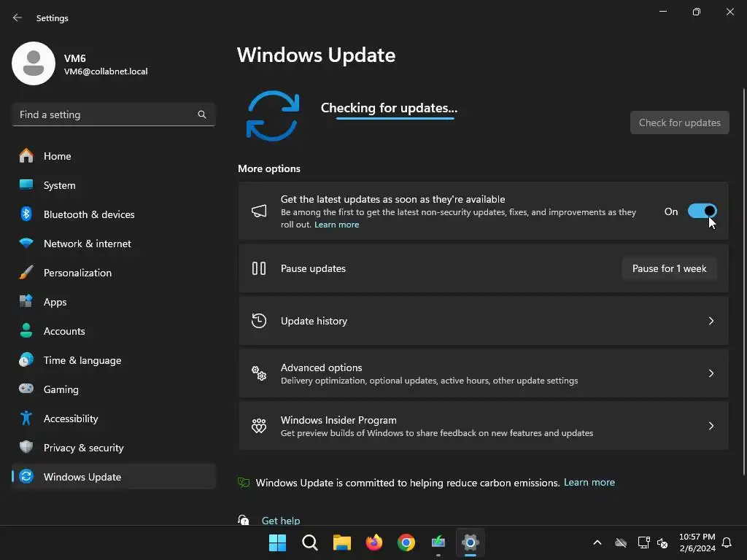This screenshot has height=560, width=747.
Task: Click the megaphone icon for latest updates
Action: click(259, 211)
